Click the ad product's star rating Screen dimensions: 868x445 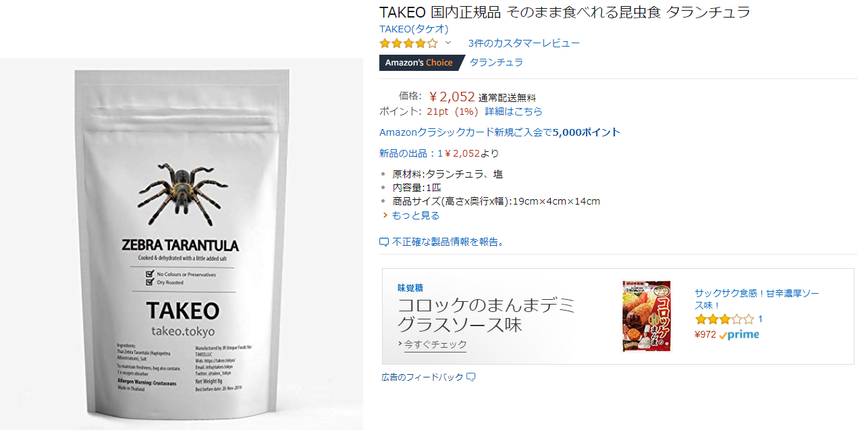[724, 319]
